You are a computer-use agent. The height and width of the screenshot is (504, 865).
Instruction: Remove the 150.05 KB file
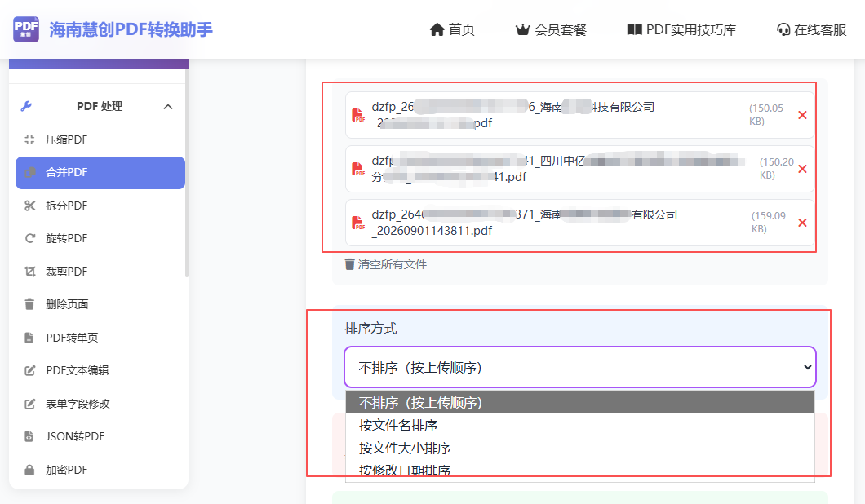803,115
